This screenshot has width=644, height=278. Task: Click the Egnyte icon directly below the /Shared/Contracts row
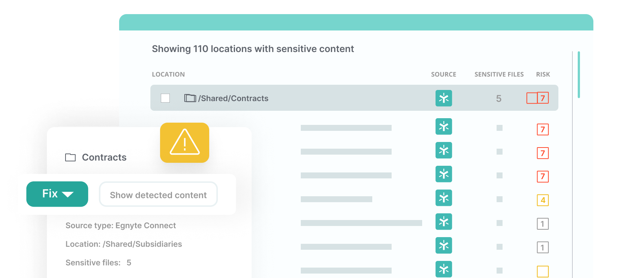click(x=444, y=126)
